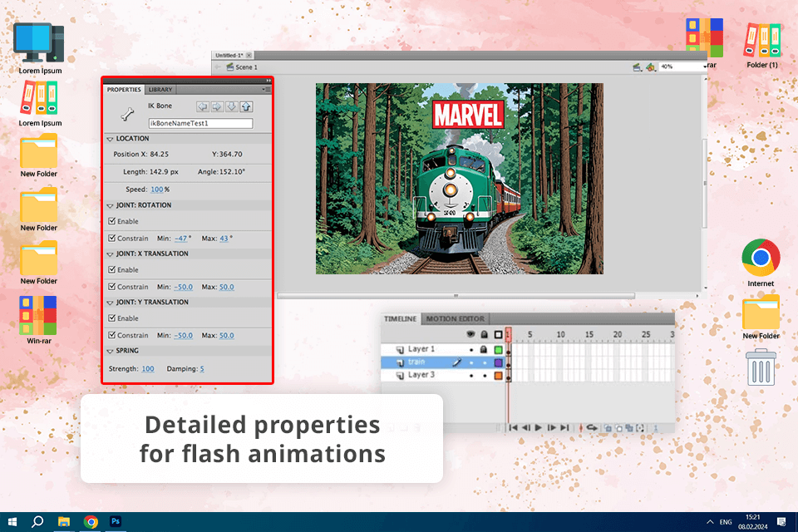Toggle show or hide all layers eye
The image size is (798, 532).
coord(470,334)
